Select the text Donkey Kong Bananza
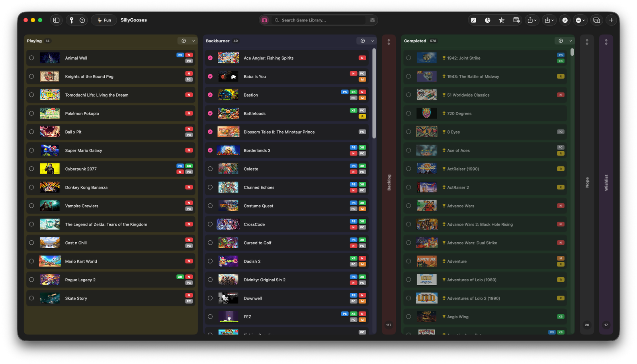The image size is (637, 364). coord(86,187)
